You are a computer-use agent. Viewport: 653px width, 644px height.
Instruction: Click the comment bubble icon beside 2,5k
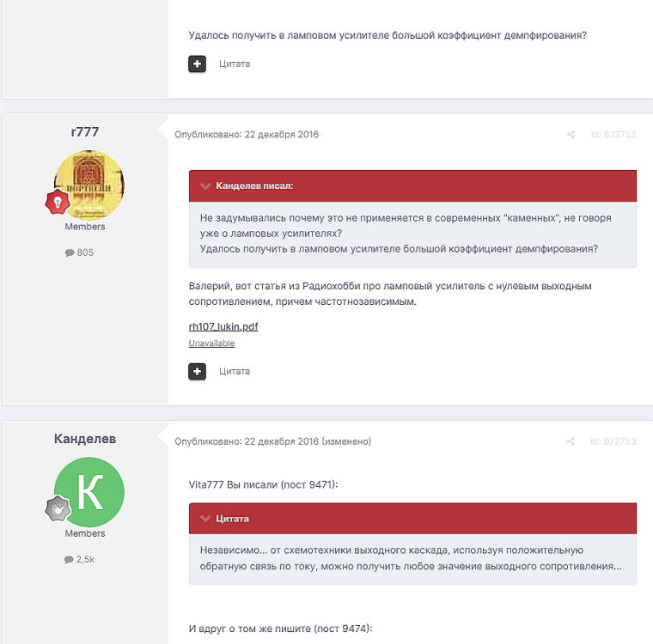click(x=69, y=559)
